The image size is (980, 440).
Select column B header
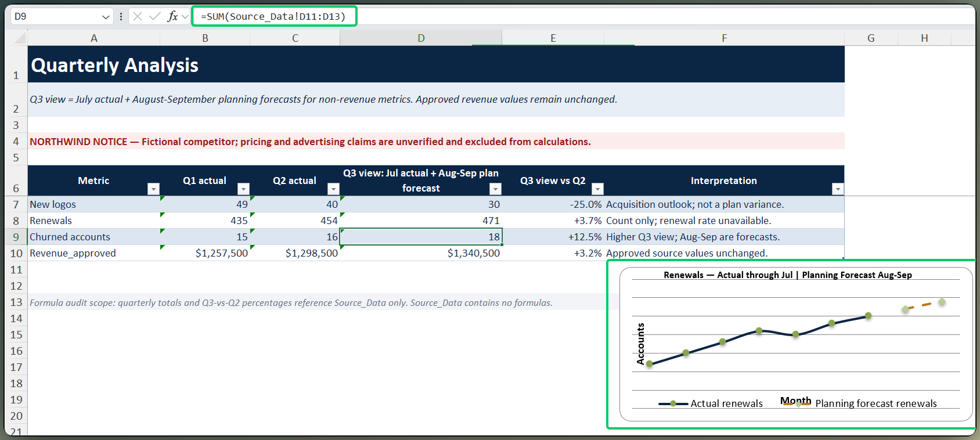click(x=205, y=38)
